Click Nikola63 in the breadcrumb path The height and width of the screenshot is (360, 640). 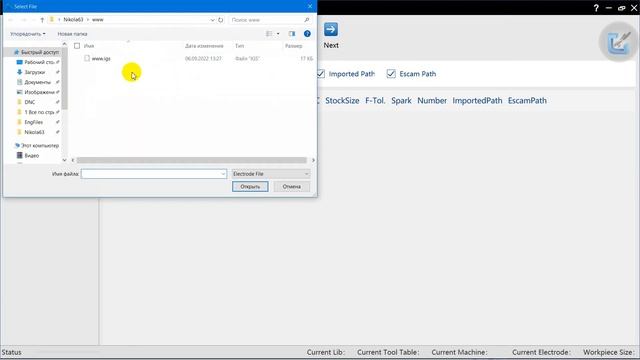[x=73, y=20]
